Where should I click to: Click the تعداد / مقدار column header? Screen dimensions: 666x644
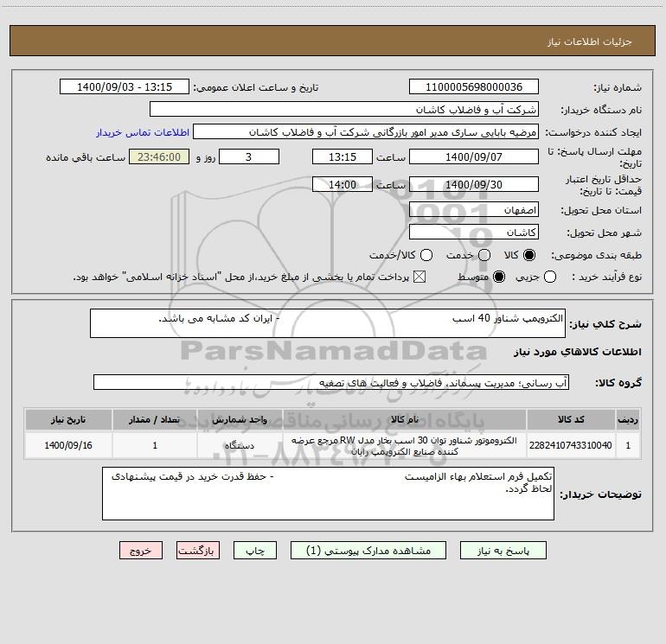coord(155,420)
